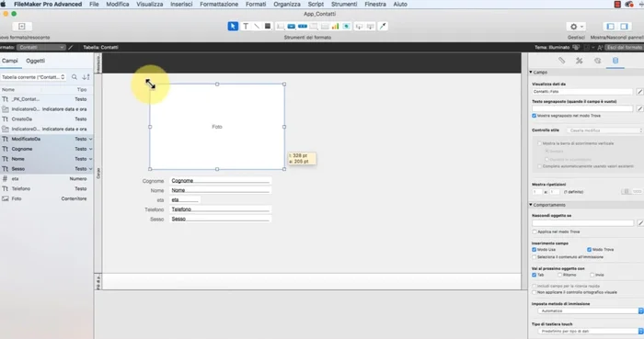The width and height of the screenshot is (644, 339).
Task: Toggle Modo Trova field entry
Action: [x=589, y=249]
